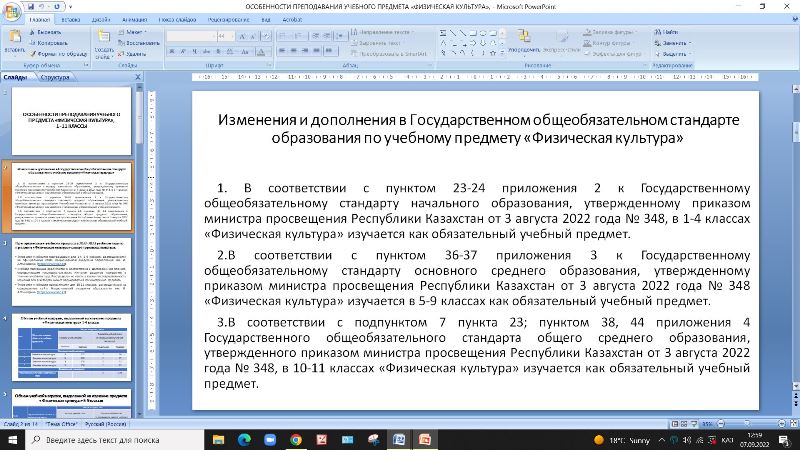Image resolution: width=800 pixels, height=450 pixels.
Task: Close the slides pane with X
Action: pos(138,77)
